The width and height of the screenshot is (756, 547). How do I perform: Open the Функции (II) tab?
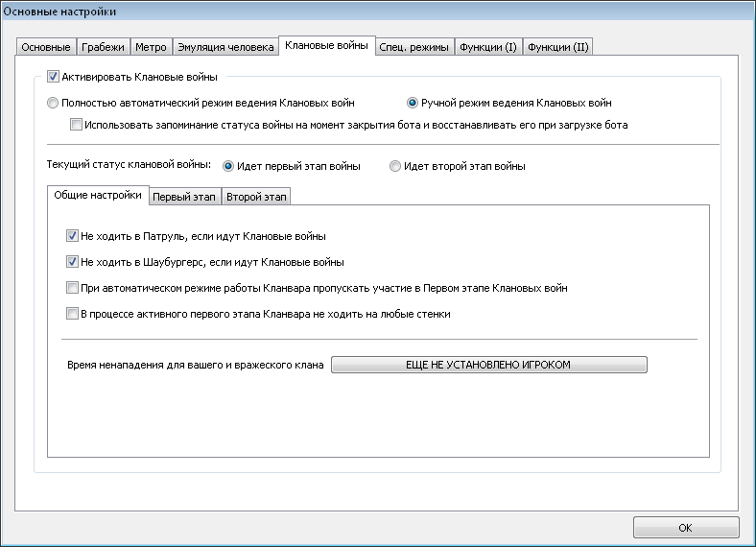(557, 47)
